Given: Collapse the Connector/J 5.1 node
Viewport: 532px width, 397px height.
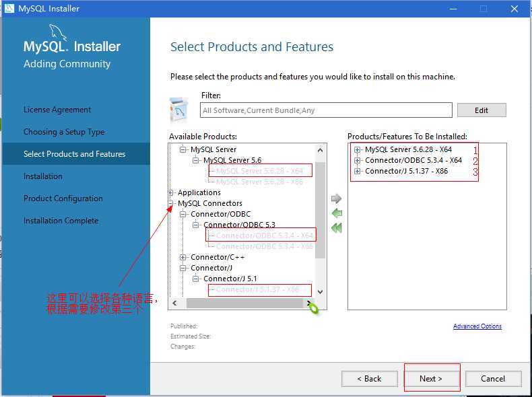Looking at the screenshot, I should 196,279.
